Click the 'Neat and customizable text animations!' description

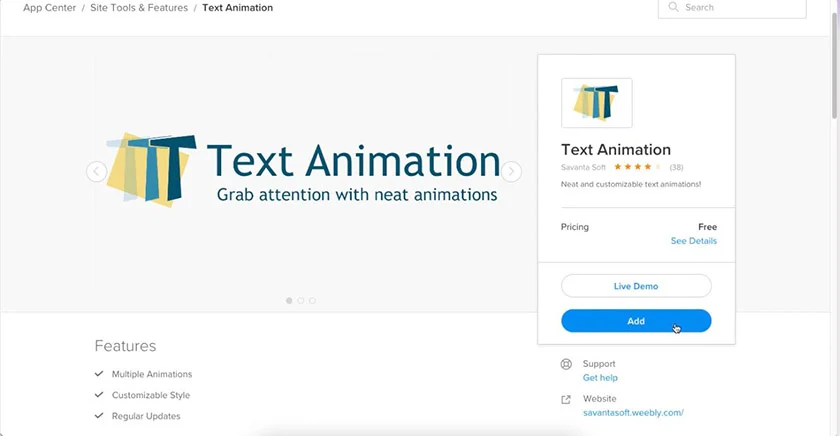click(x=631, y=184)
